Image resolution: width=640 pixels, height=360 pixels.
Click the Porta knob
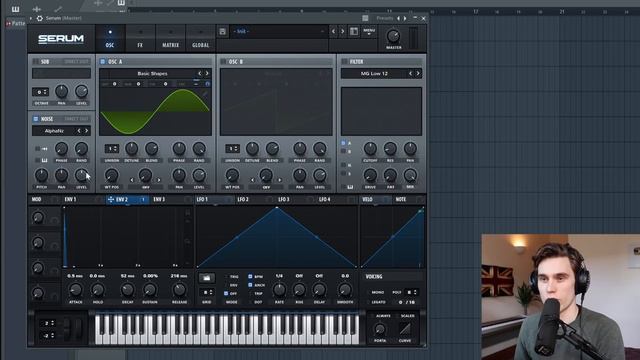tap(380, 329)
